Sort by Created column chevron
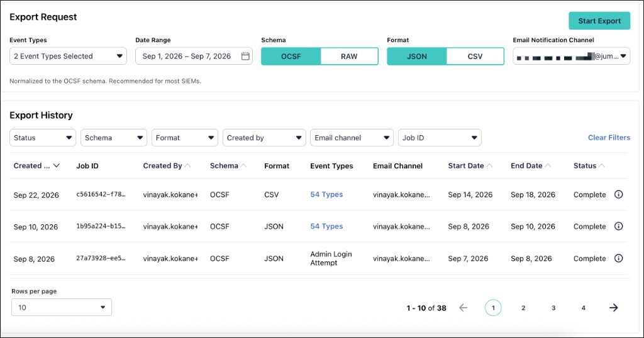 coord(57,166)
